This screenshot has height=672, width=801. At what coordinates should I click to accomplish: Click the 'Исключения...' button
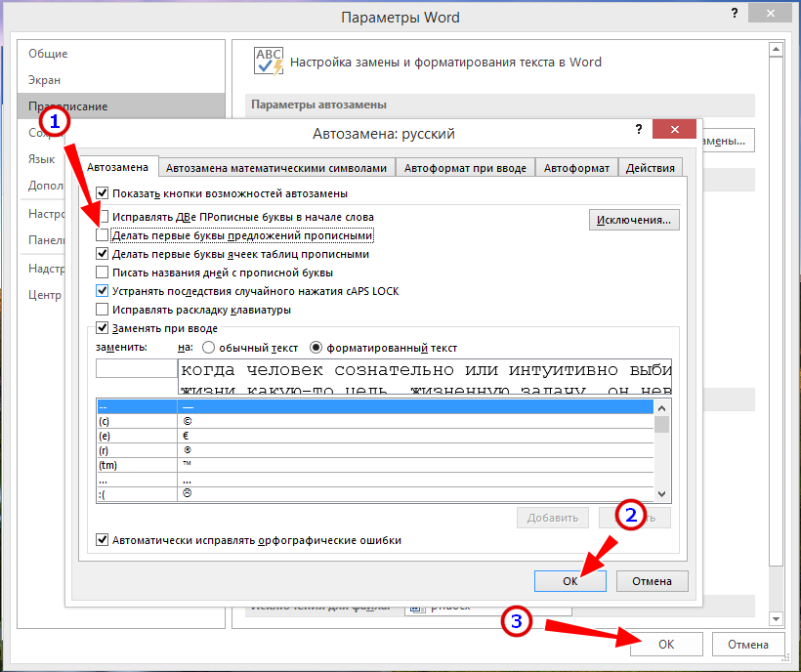tap(634, 220)
